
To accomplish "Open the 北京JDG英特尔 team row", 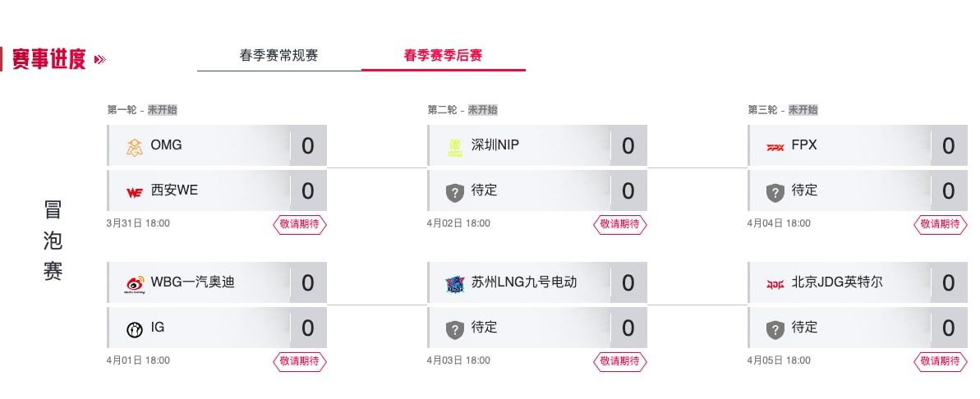I will point(858,283).
